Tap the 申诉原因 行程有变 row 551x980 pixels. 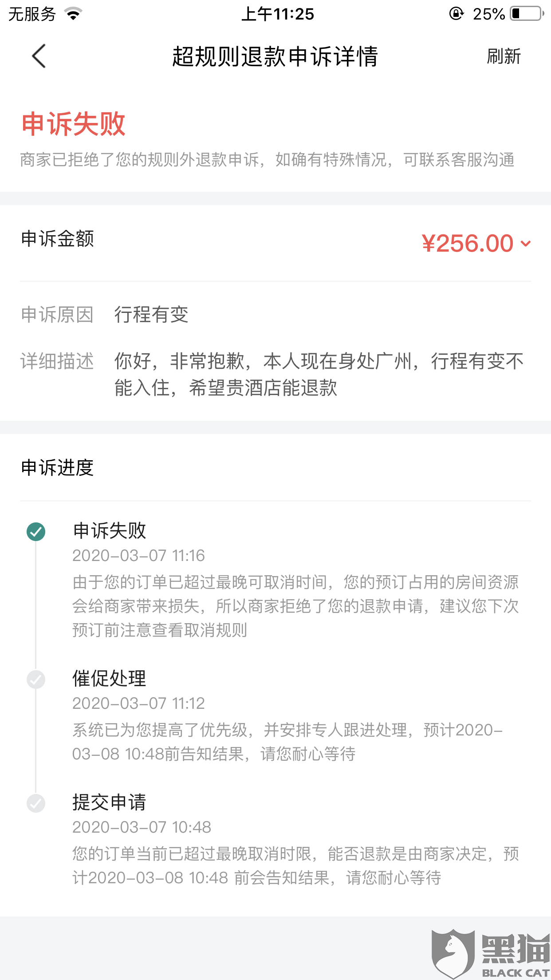[x=151, y=315]
